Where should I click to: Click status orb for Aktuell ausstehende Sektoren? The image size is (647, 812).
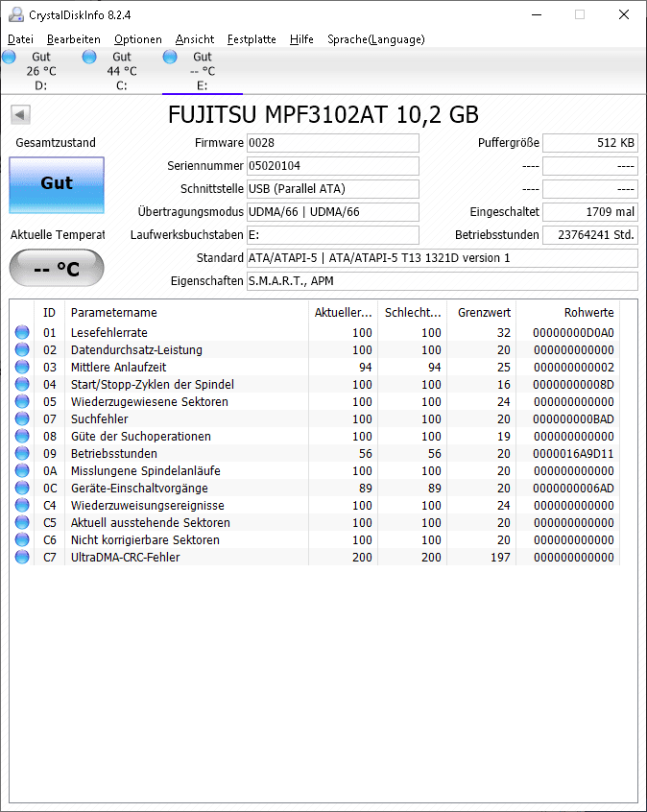(x=22, y=522)
